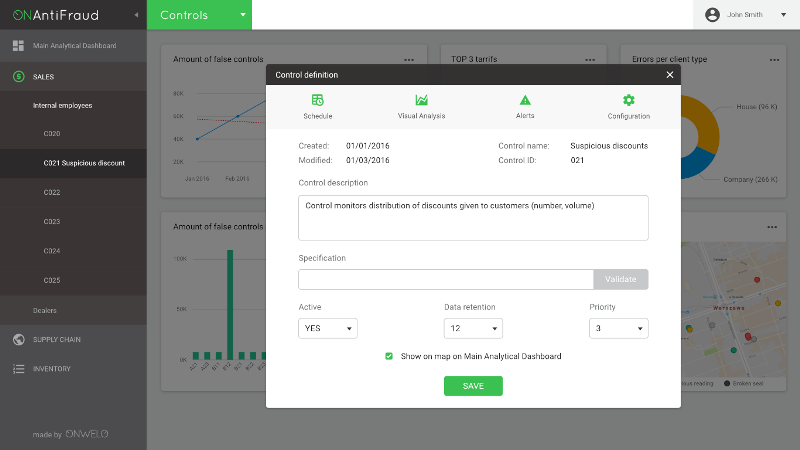Select Dealers in the sidebar menu
The image size is (800, 450).
tap(45, 310)
